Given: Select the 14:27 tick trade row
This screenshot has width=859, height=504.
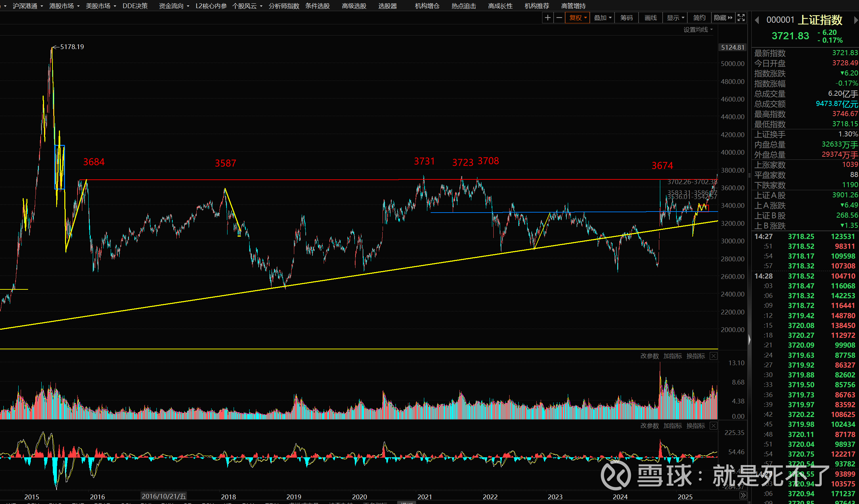Looking at the screenshot, I should click(806, 236).
